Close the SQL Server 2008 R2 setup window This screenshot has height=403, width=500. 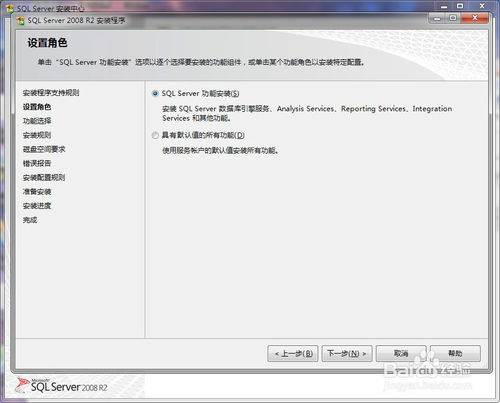475,18
